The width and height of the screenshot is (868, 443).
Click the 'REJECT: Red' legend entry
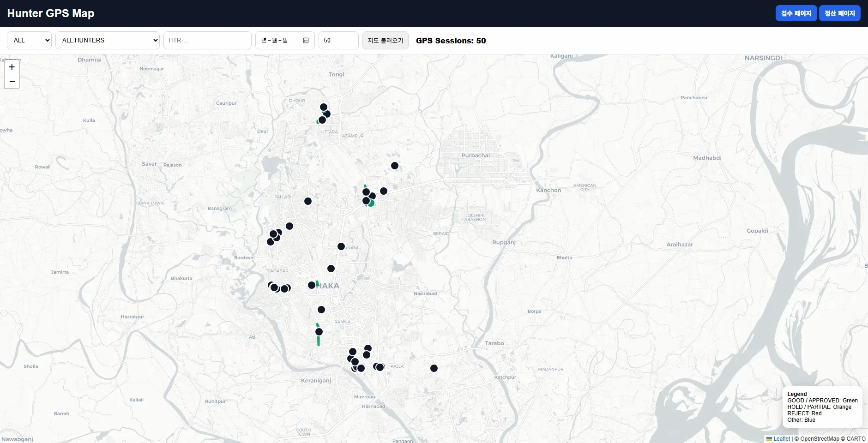[x=805, y=413]
